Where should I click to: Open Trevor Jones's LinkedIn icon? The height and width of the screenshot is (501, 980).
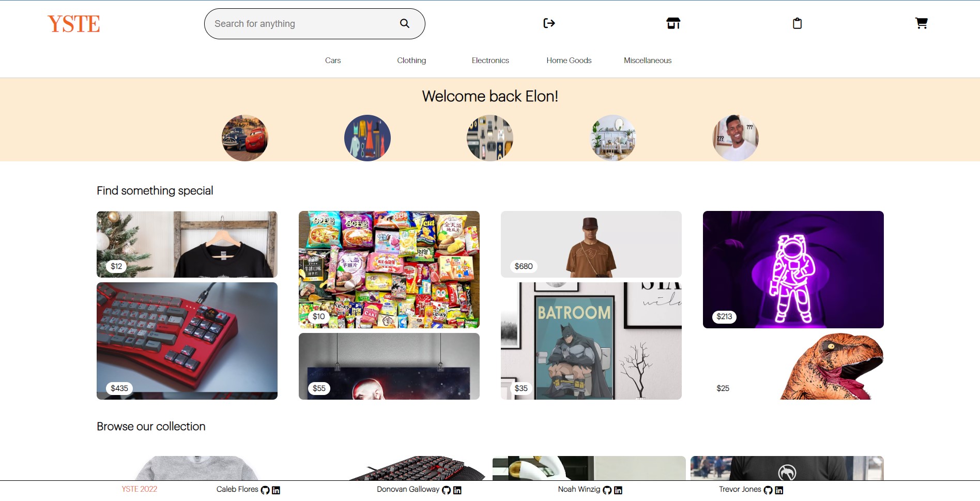[779, 490]
